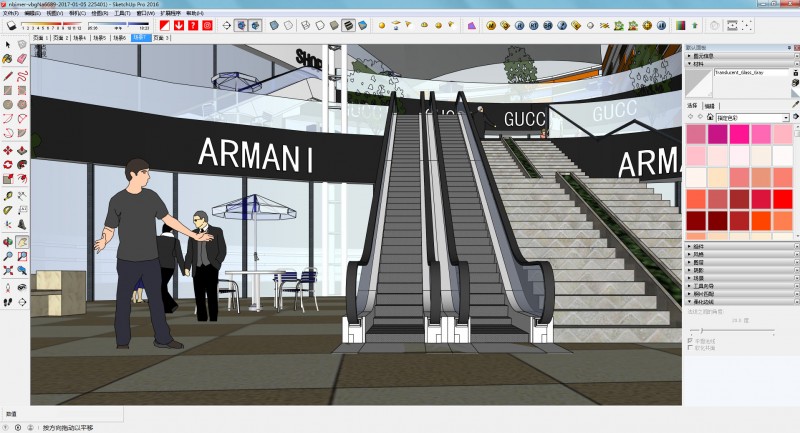
Task: Select the Orbit tool
Action: [8, 242]
